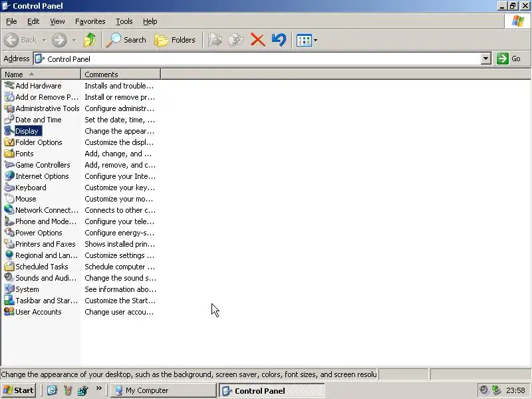Select the System icon

click(9, 289)
